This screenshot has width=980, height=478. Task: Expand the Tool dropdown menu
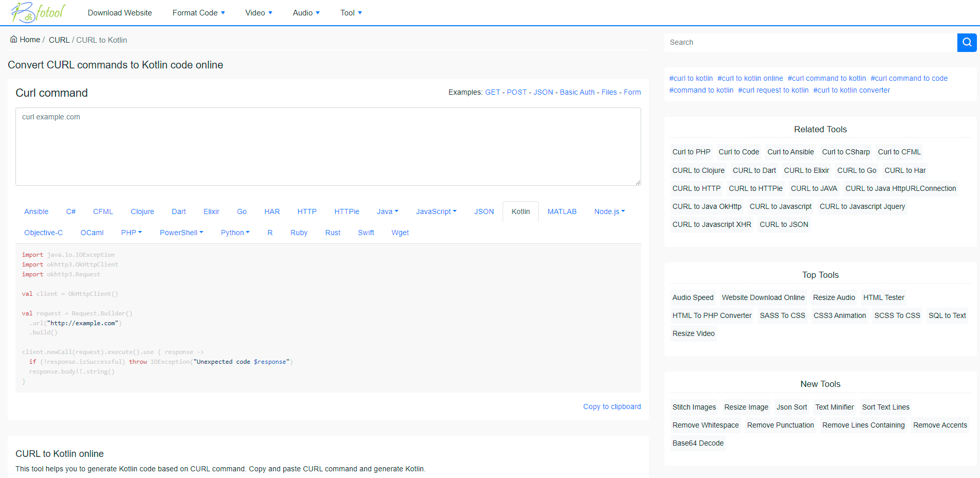(351, 12)
